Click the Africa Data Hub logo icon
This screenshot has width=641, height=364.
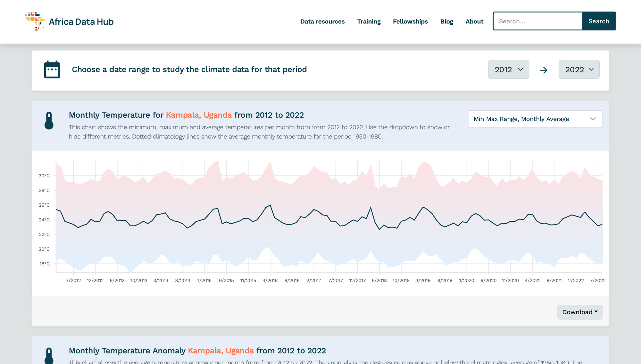tap(35, 21)
